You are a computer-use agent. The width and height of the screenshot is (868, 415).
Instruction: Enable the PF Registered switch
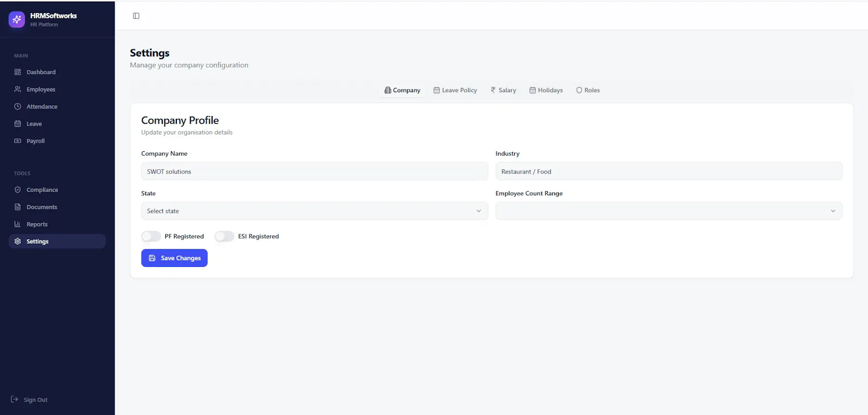pos(151,236)
